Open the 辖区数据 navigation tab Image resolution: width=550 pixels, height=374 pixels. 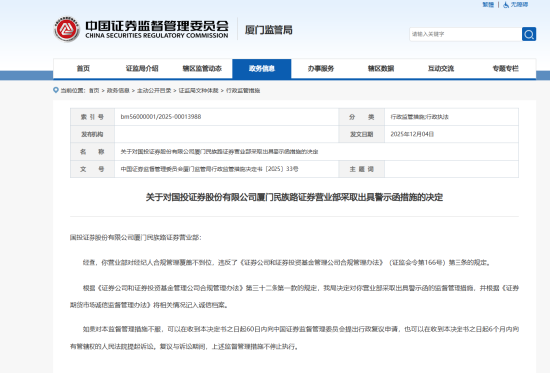coord(381,68)
